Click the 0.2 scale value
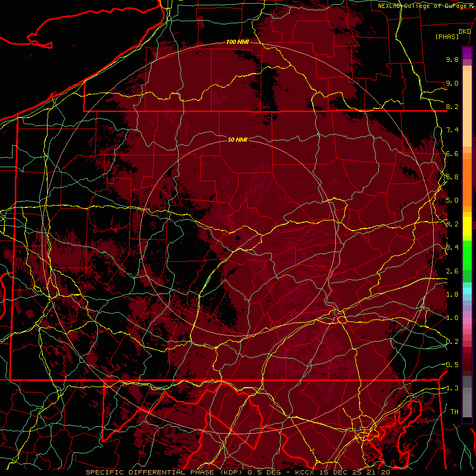The image size is (476, 476). [x=452, y=342]
